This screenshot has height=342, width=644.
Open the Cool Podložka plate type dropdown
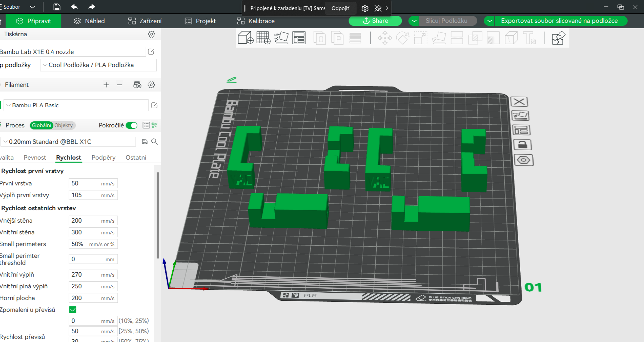98,65
